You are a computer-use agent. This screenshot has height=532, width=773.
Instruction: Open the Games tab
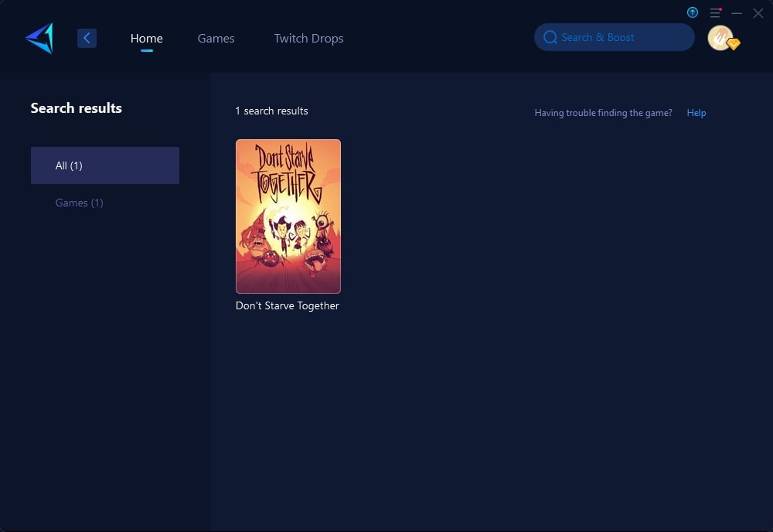click(x=216, y=39)
